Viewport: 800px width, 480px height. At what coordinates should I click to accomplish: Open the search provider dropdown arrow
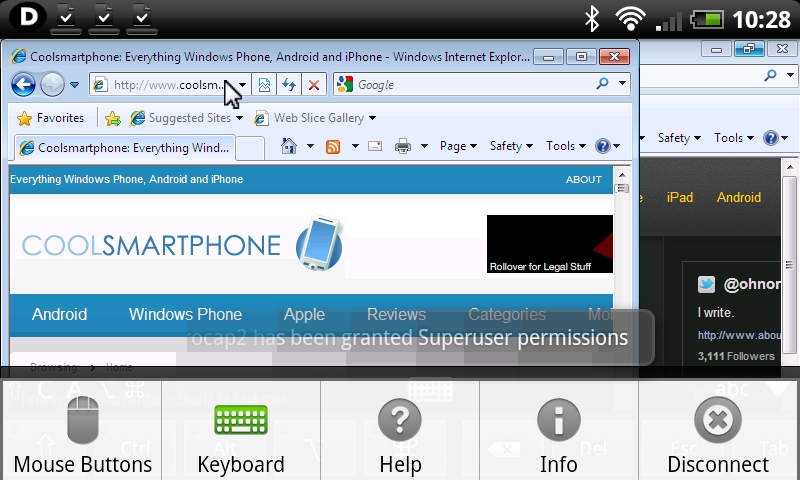point(622,84)
